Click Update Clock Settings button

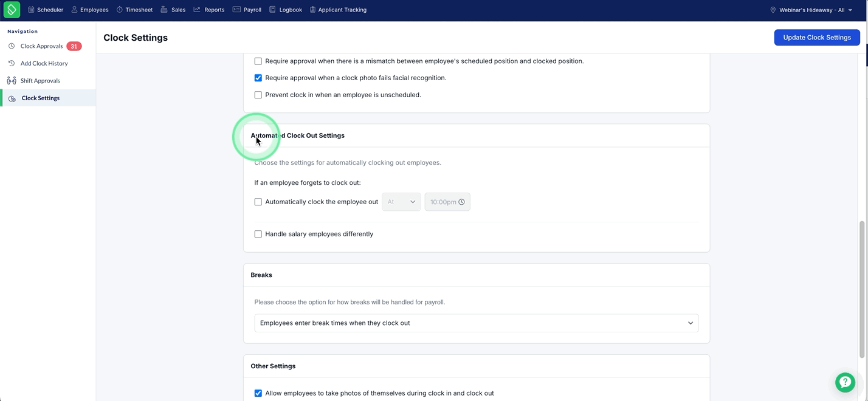click(x=817, y=38)
